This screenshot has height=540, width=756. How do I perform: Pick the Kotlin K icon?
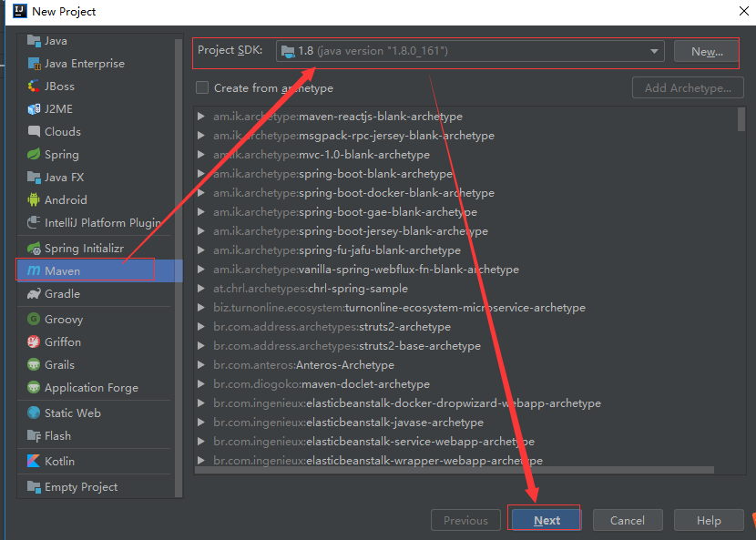pyautogui.click(x=34, y=461)
